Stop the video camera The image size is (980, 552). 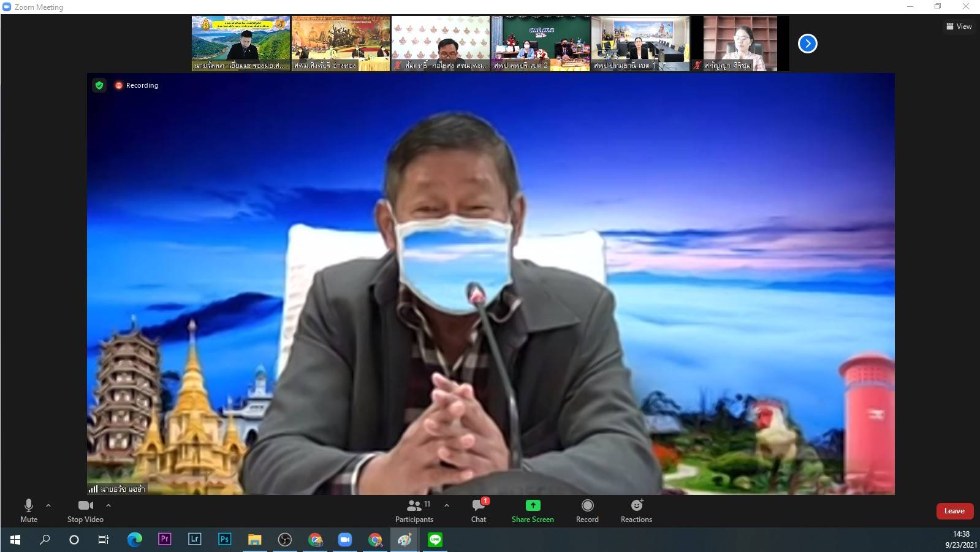pos(85,510)
